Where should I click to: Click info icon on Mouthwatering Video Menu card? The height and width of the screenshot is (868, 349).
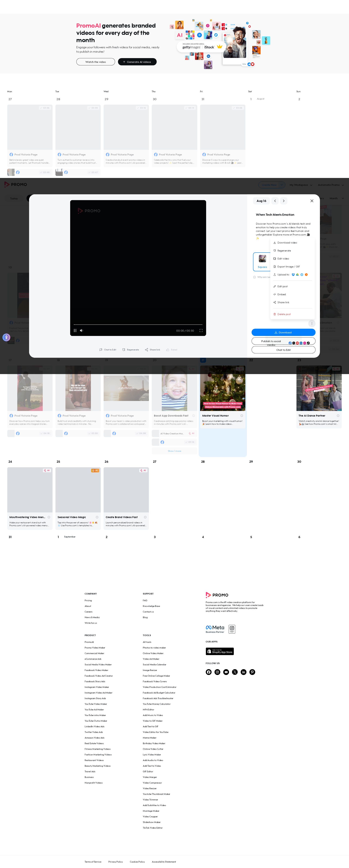[49, 517]
